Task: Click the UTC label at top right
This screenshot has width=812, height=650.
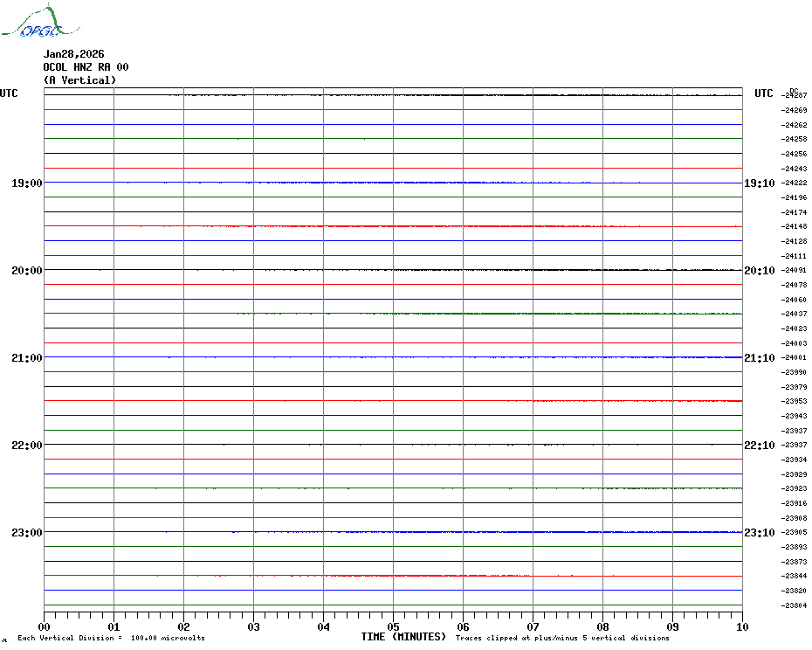Action: [x=763, y=93]
